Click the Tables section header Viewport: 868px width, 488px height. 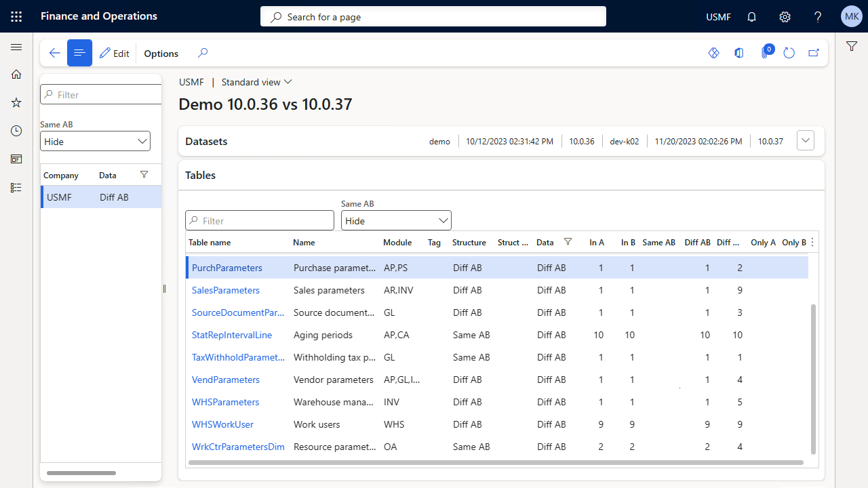[x=501, y=175]
